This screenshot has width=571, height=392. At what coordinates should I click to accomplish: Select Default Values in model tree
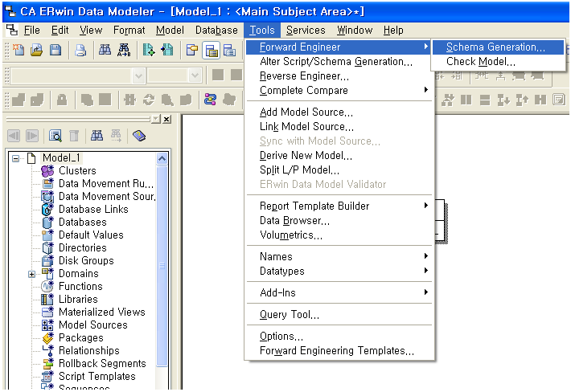(x=91, y=235)
